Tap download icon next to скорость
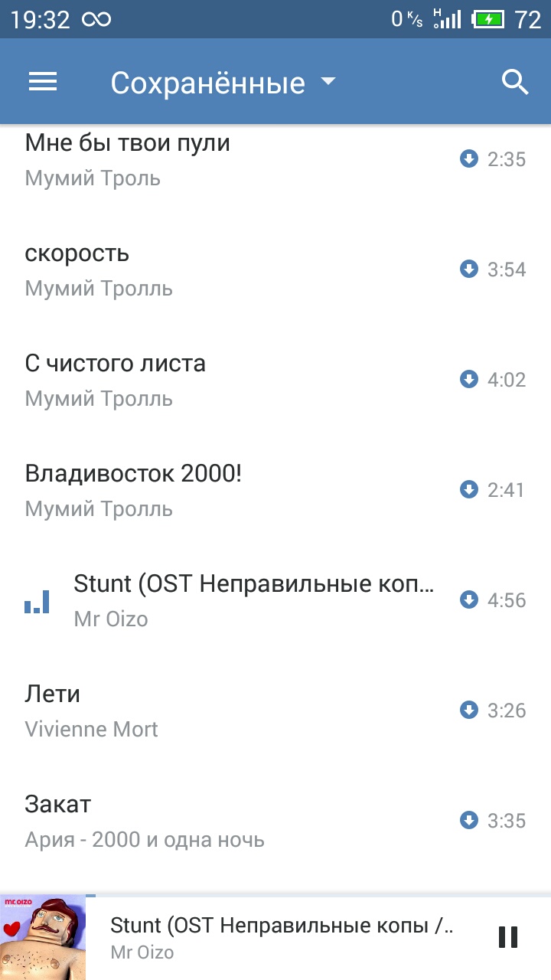This screenshot has height=980, width=551. (468, 269)
